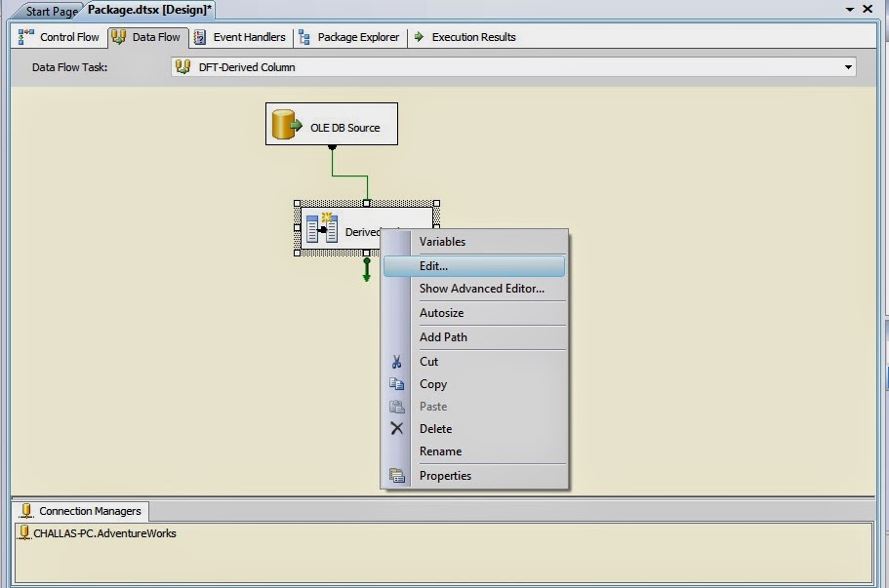Select the Derived Column transformation icon
889x588 pixels.
coord(320,227)
